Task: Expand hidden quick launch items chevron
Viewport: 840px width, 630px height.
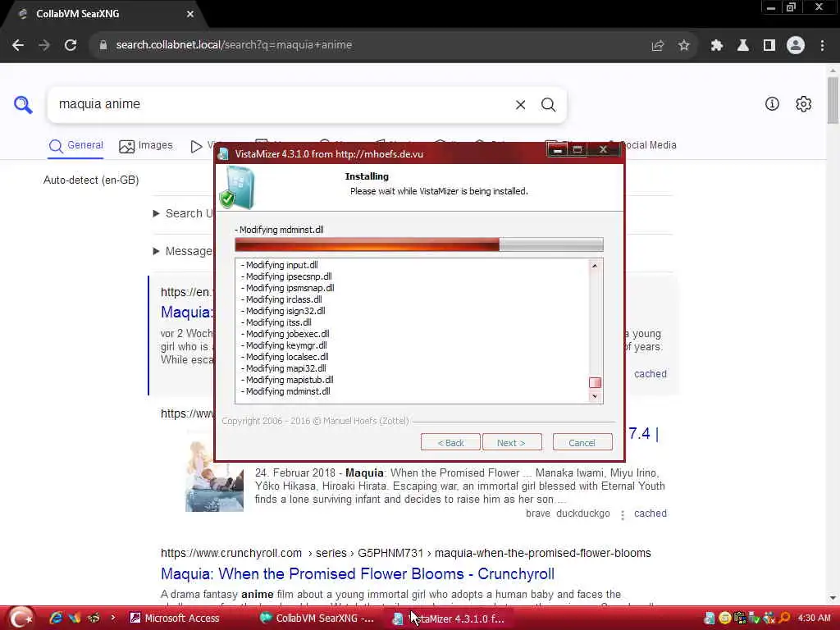Action: (113, 617)
